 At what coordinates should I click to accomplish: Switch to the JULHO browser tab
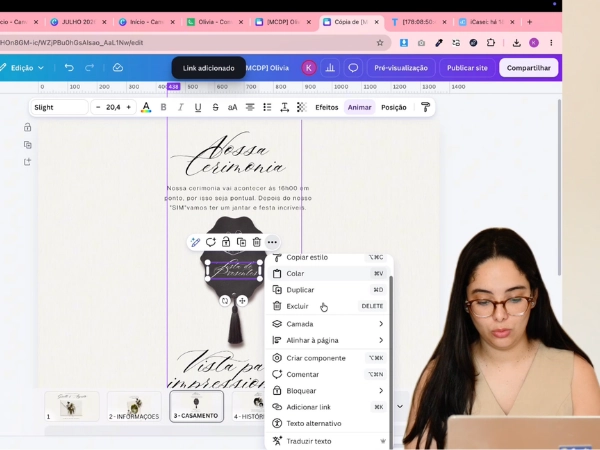click(78, 22)
